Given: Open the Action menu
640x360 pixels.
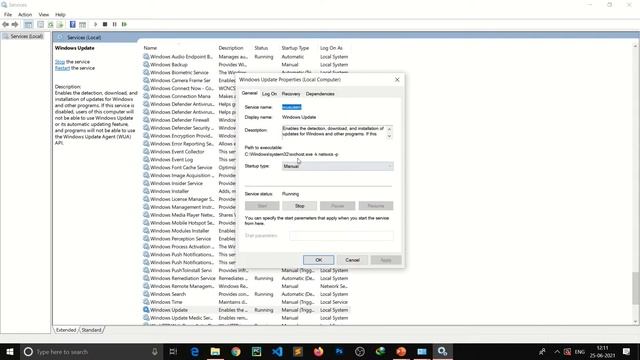Looking at the screenshot, I should point(25,14).
